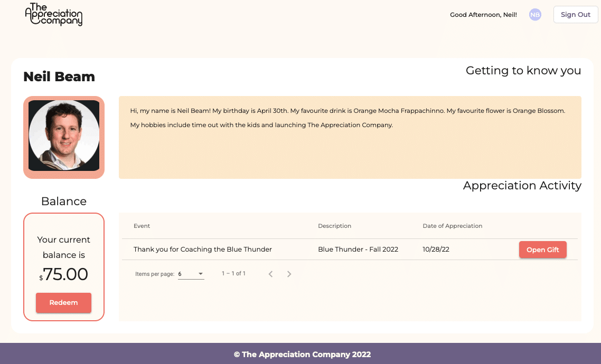
Task: Expand the Items per page dropdown
Action: click(x=191, y=274)
